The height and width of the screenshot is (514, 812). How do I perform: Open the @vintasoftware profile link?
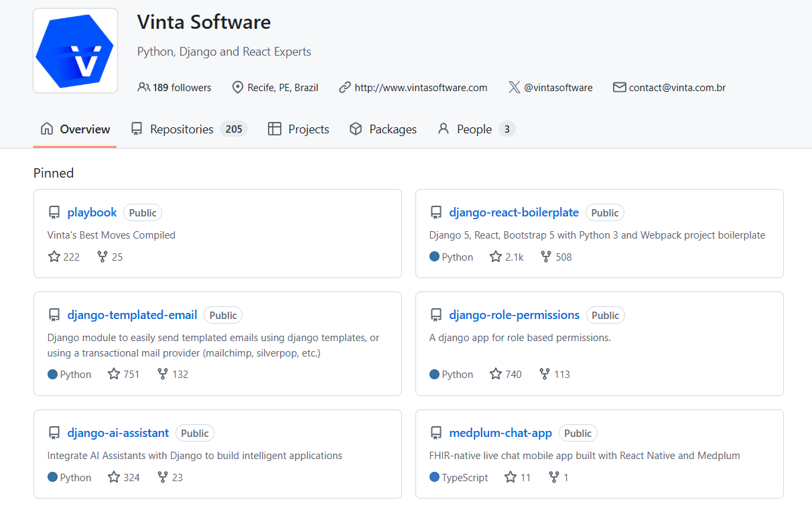click(x=558, y=87)
